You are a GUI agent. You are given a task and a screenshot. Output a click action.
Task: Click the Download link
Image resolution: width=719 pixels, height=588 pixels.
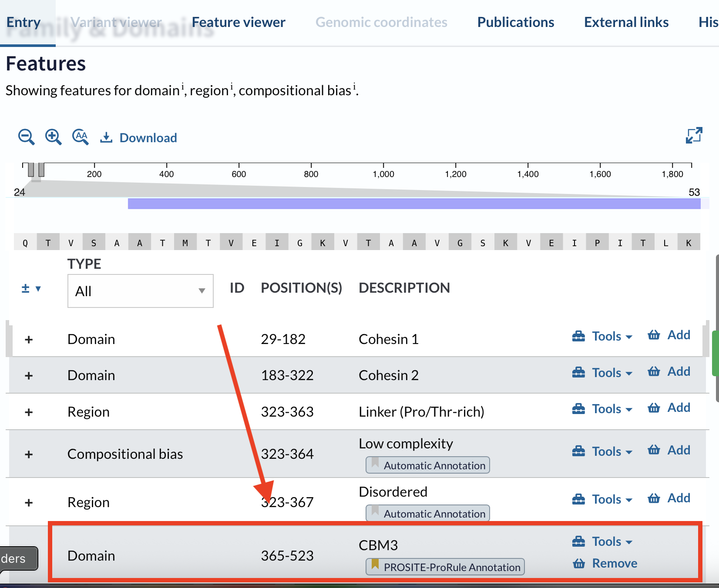click(x=148, y=137)
